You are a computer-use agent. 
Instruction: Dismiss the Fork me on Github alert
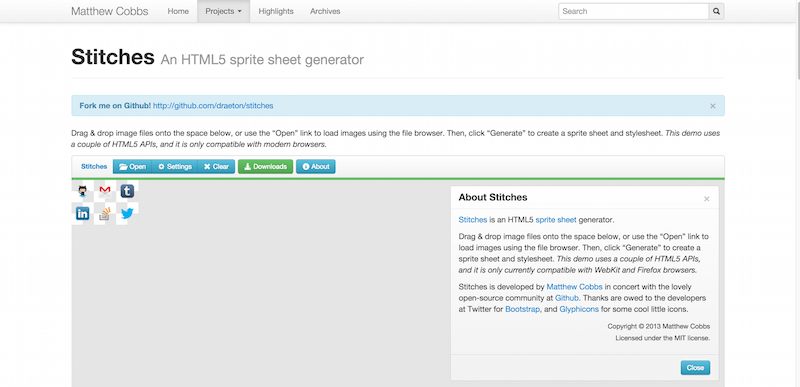(x=713, y=106)
